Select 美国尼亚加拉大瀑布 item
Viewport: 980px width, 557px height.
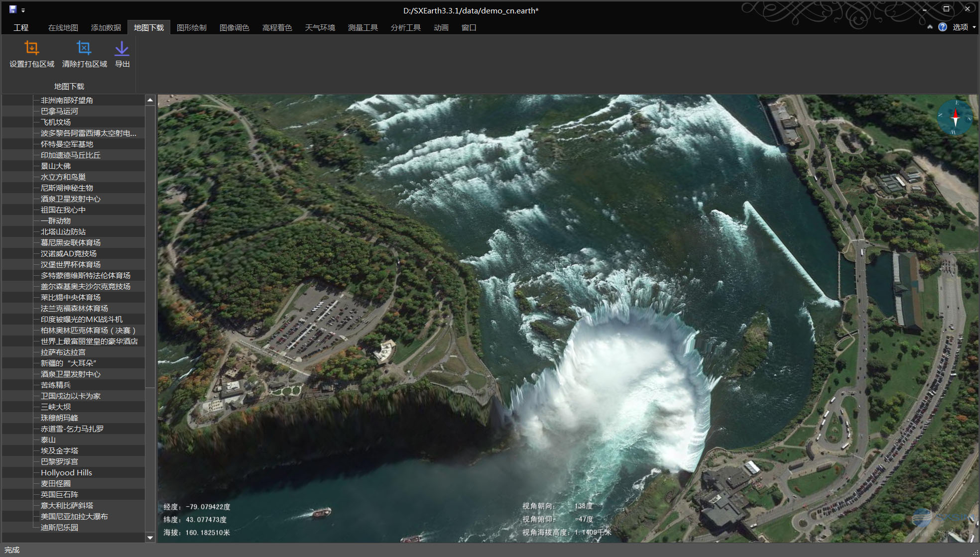74,516
